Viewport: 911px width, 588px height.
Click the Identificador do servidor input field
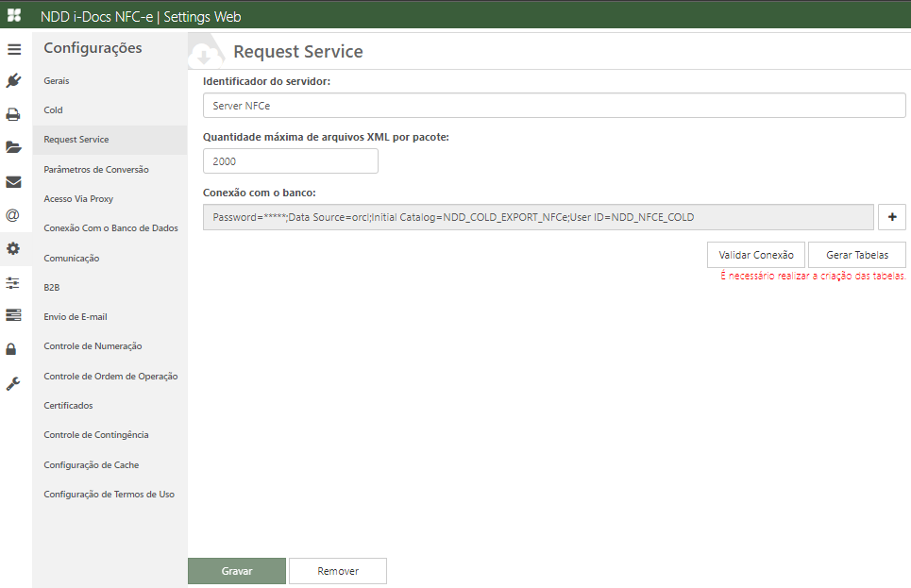(553, 105)
